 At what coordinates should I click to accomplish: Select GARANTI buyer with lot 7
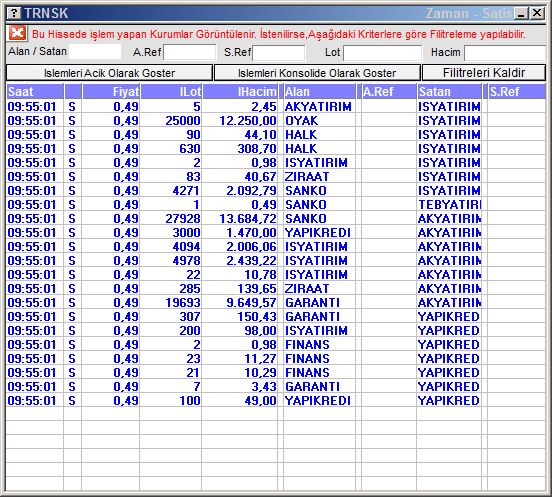312,386
